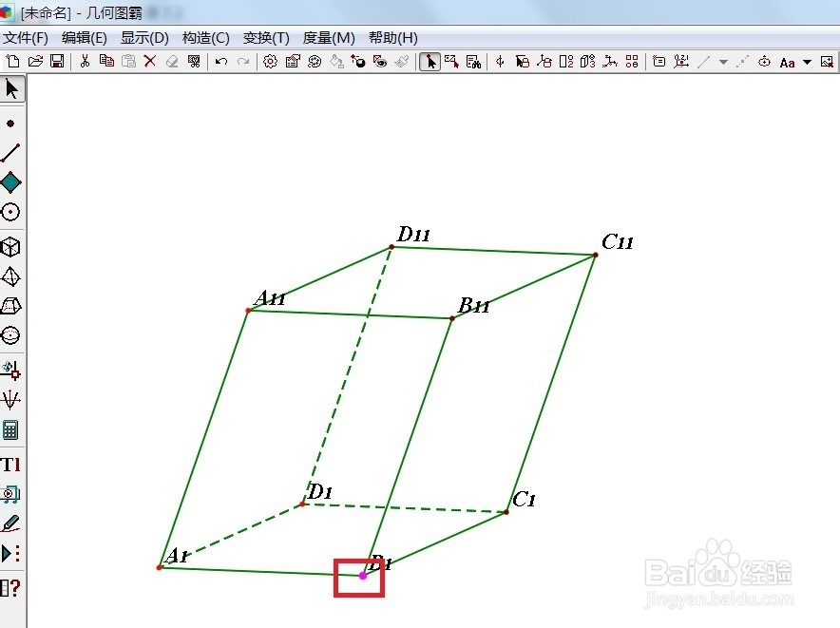Screen dimensions: 840x628
Task: Open the 文件(F) menu
Action: pyautogui.click(x=25, y=38)
